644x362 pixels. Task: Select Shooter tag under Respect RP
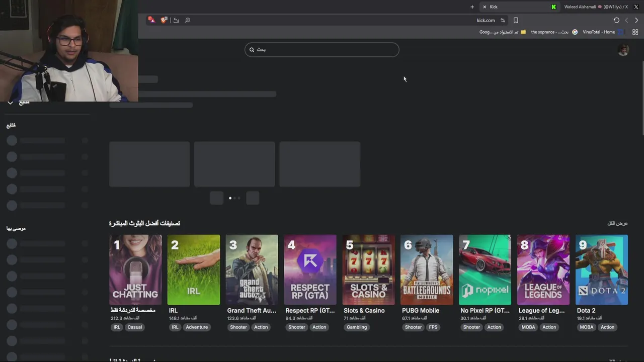tap(297, 327)
